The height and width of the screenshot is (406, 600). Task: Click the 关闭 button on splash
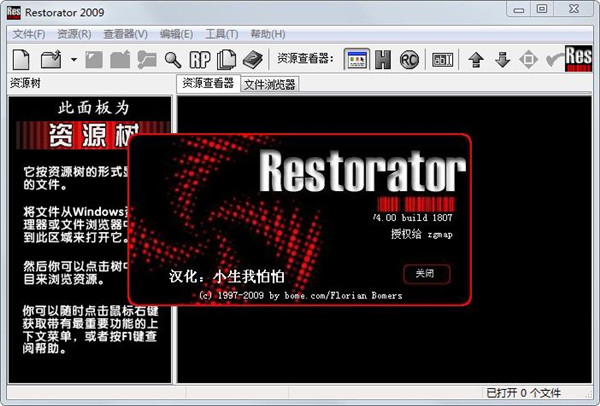point(426,273)
